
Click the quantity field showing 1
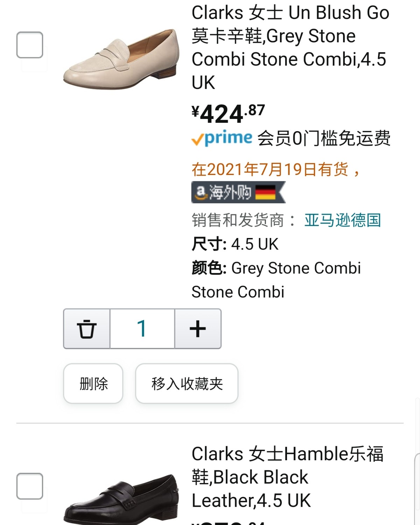point(142,329)
